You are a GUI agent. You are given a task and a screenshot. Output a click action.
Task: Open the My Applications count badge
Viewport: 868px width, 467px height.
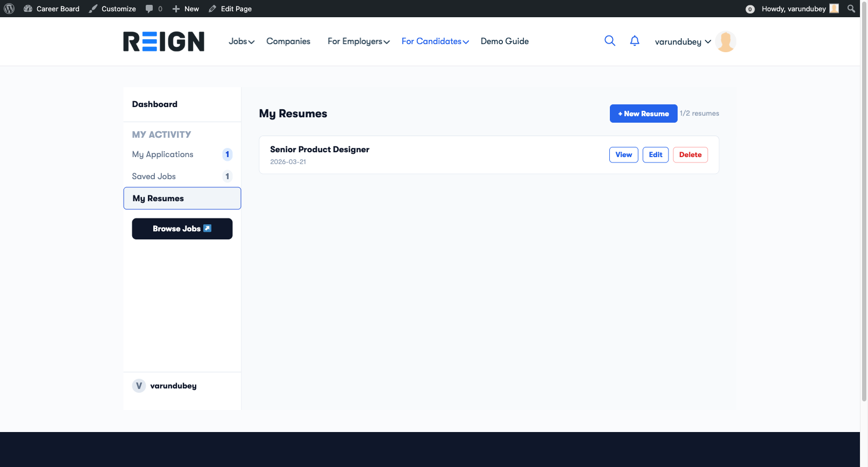pyautogui.click(x=227, y=154)
